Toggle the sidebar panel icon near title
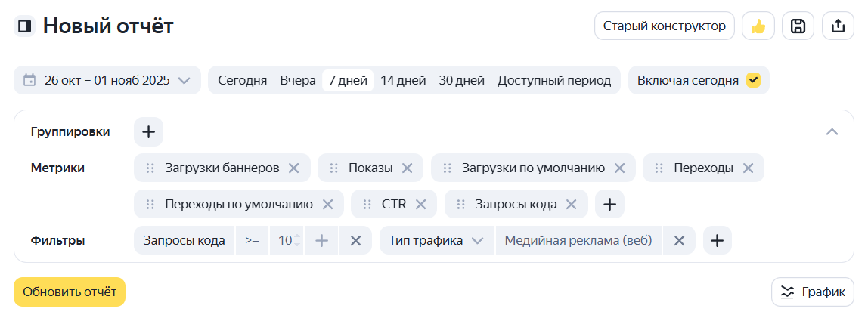This screenshot has height=324, width=868. click(25, 26)
